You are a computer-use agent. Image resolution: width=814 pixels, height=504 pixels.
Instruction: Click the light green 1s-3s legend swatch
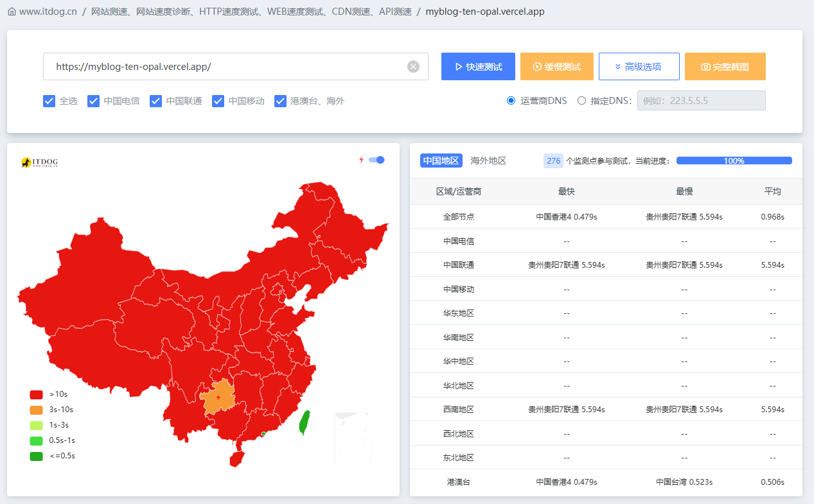[x=37, y=425]
